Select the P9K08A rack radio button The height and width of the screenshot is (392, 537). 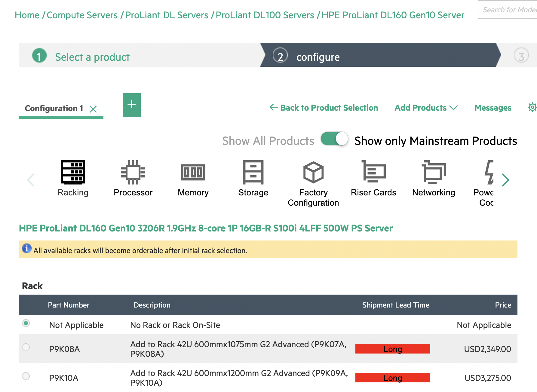point(26,347)
